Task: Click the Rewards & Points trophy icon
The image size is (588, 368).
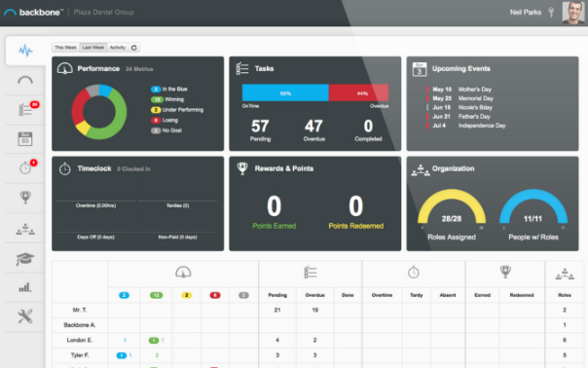Action: click(242, 168)
